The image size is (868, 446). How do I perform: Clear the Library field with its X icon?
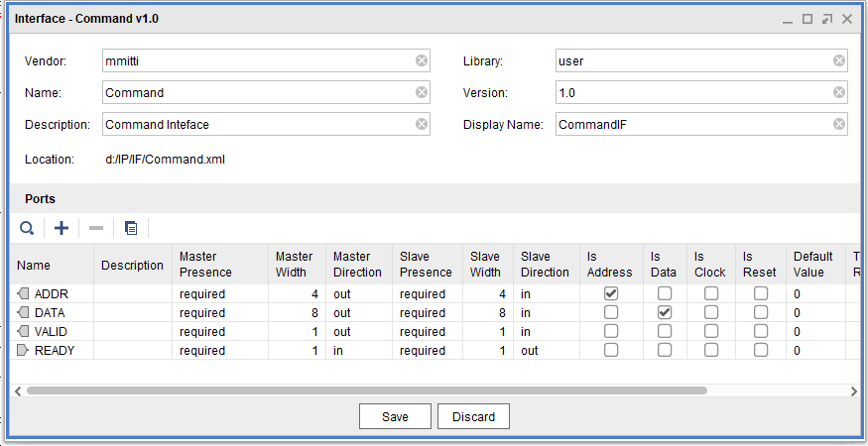pos(839,60)
